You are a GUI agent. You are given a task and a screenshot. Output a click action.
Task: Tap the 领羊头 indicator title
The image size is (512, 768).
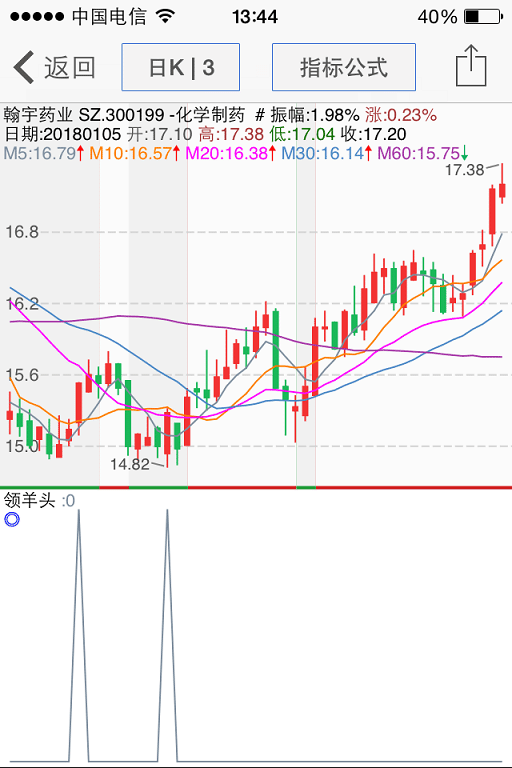29,500
